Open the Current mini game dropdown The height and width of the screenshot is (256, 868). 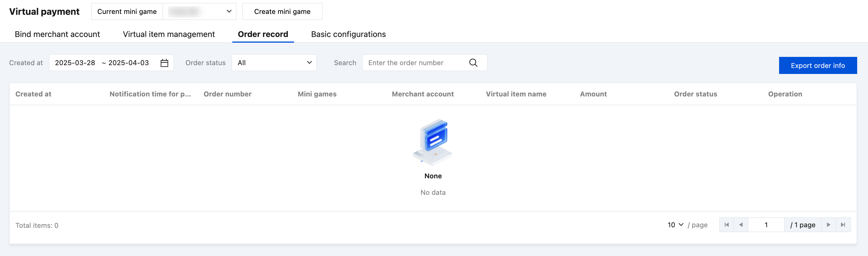tap(199, 11)
